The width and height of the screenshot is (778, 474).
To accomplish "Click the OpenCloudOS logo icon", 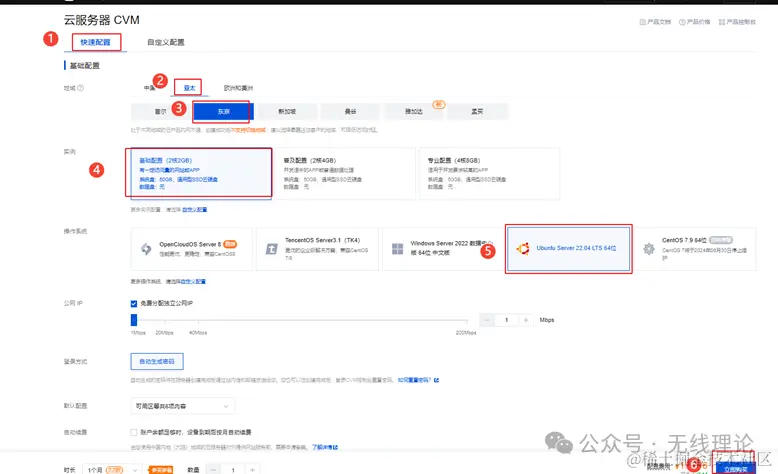I will click(146, 249).
